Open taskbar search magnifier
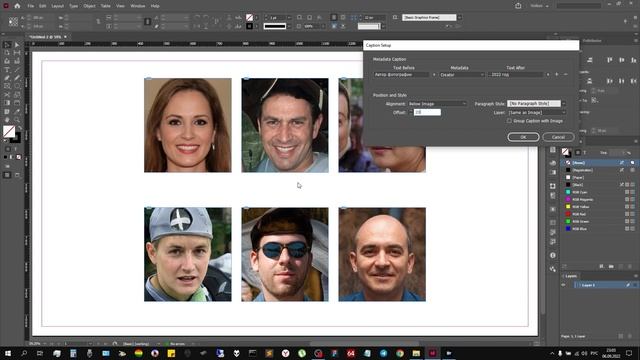Screen dimensions: 640x360 [24, 353]
